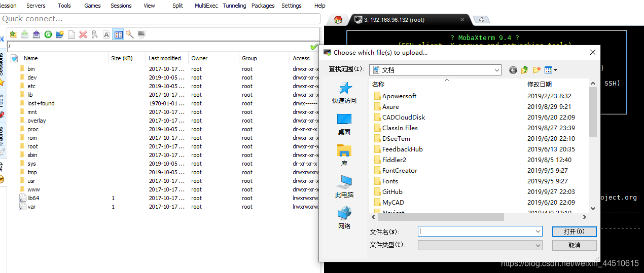This screenshot has width=644, height=273.
Task: Confirm remote path with green checkmark
Action: (x=314, y=46)
